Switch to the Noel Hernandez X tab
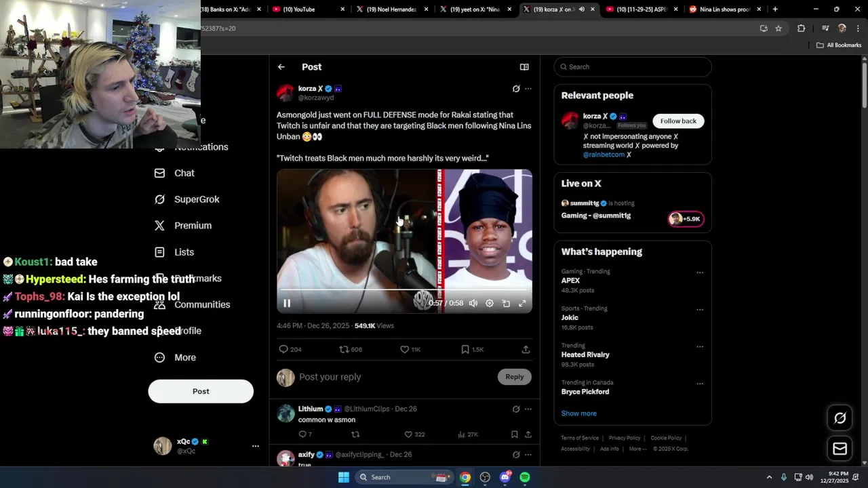868x488 pixels. (x=393, y=9)
